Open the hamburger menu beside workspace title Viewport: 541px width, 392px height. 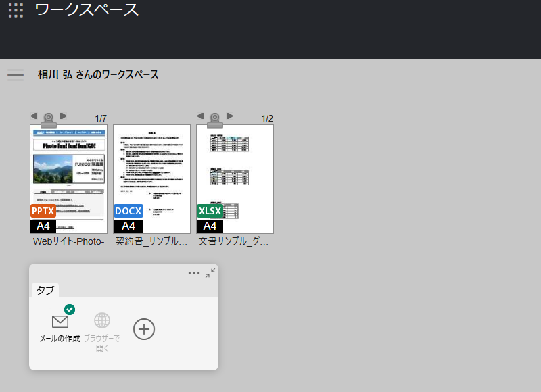pos(16,75)
